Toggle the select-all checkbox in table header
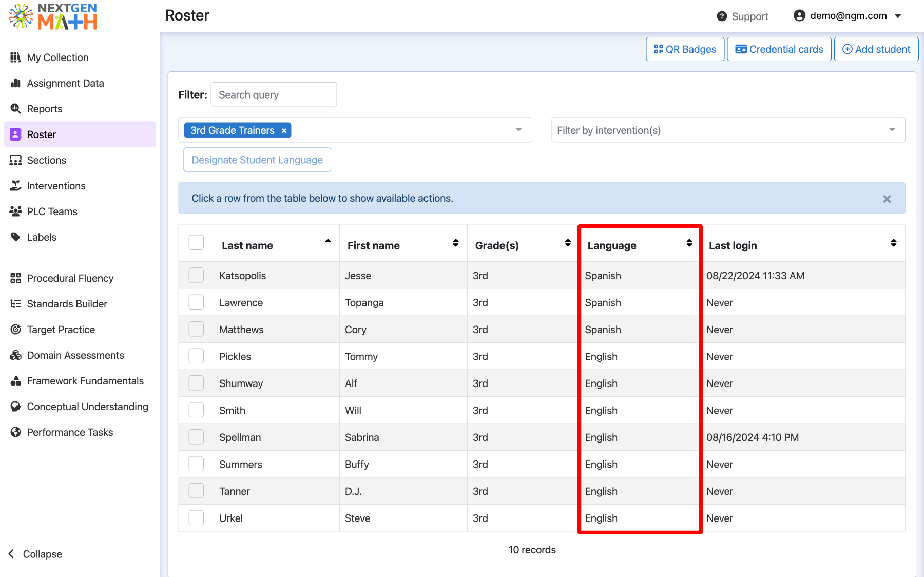Viewport: 924px width, 577px height. pos(196,242)
